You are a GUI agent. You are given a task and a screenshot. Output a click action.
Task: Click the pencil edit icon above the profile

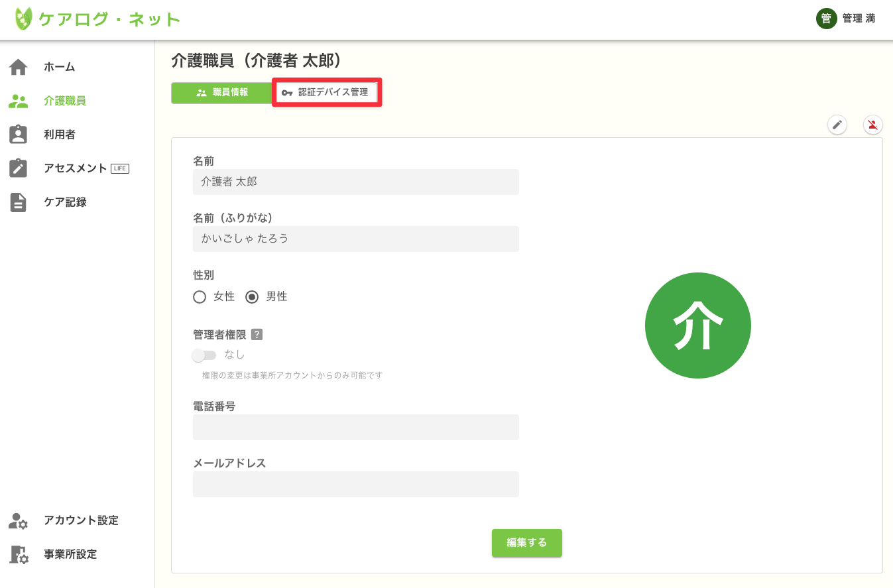coord(837,125)
